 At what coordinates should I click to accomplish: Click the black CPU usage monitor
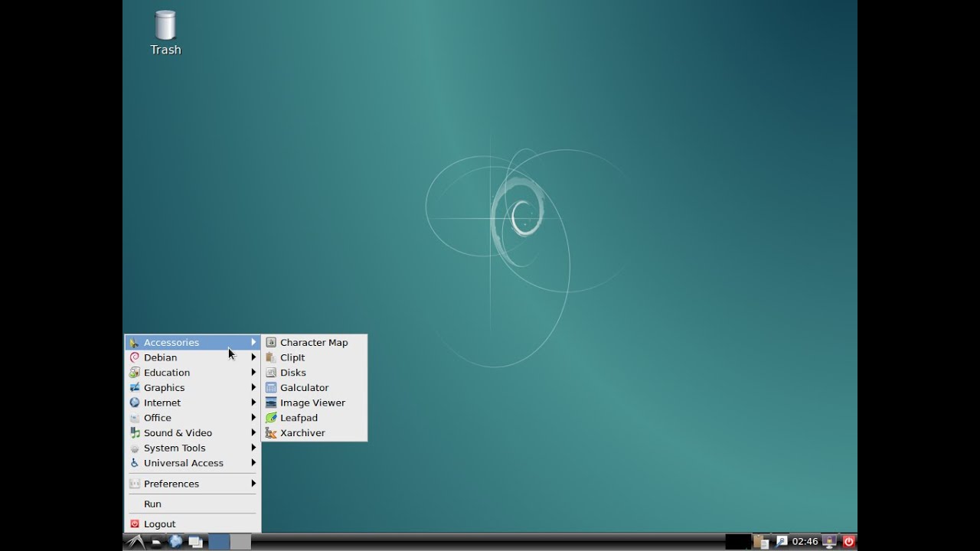click(x=738, y=542)
